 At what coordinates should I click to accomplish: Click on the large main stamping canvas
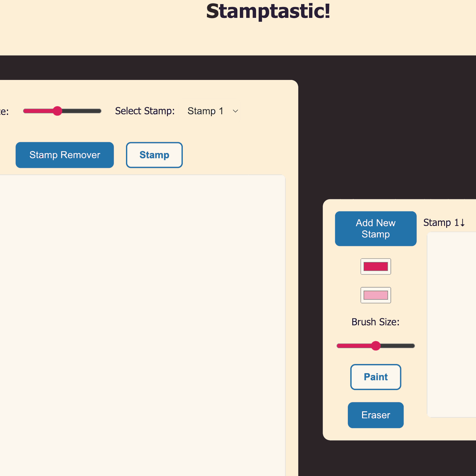point(142,325)
